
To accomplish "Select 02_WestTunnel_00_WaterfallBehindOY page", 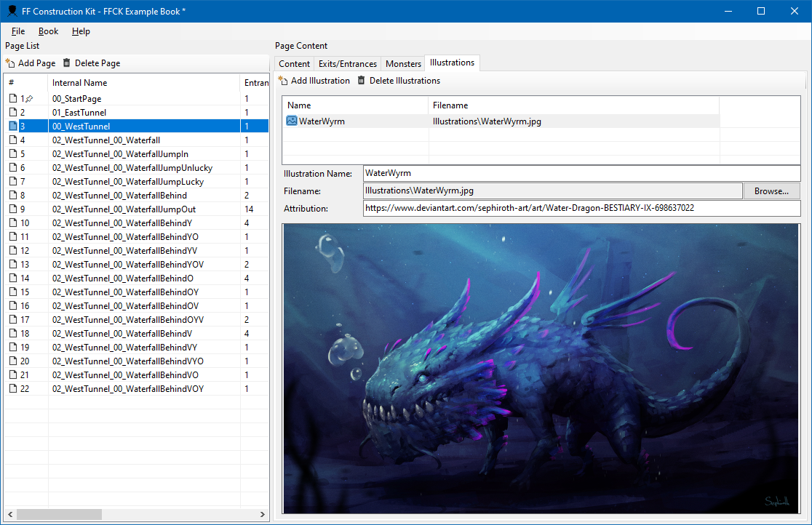I will point(137,292).
